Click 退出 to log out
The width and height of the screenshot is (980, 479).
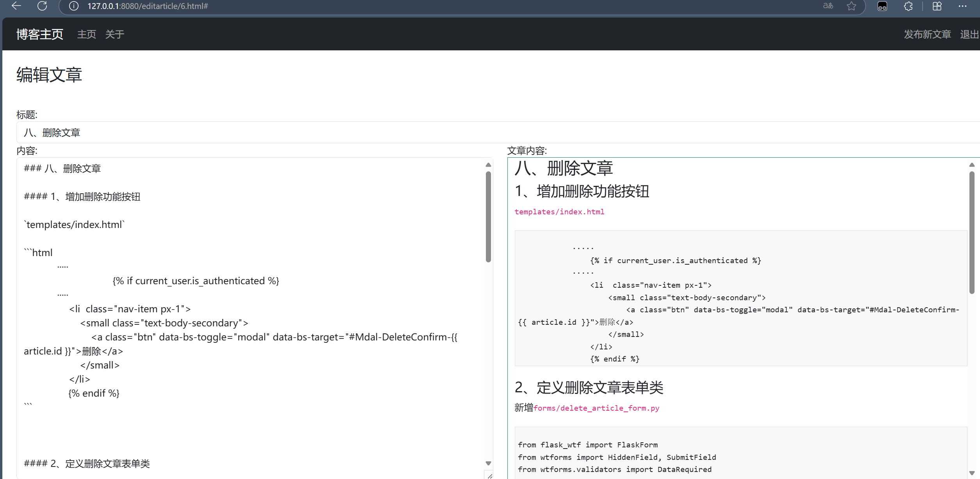tap(969, 34)
